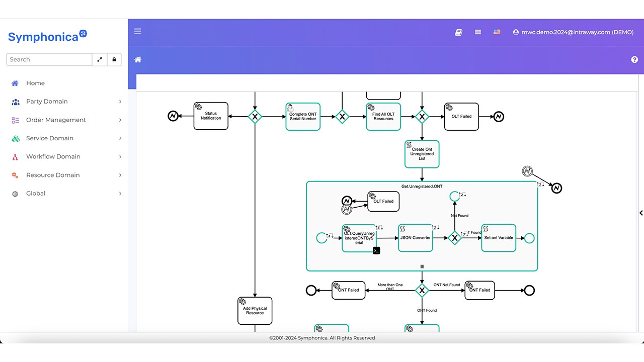Click the Order Management checklist icon
Viewport: 644px width, 362px height.
15,120
